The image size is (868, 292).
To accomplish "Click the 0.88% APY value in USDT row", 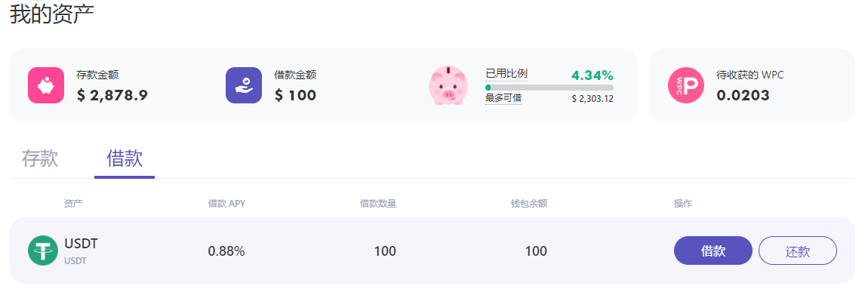I will [226, 251].
